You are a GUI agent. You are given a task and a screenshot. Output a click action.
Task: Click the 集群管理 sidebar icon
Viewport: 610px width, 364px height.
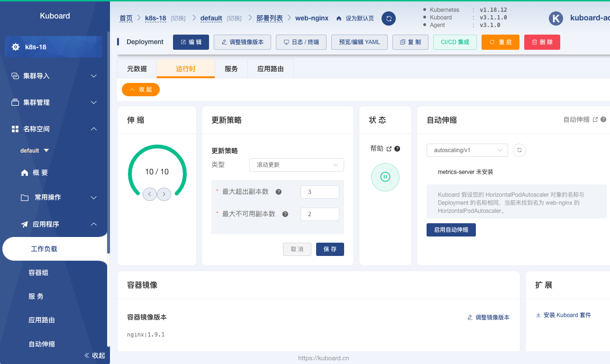pyautogui.click(x=15, y=102)
